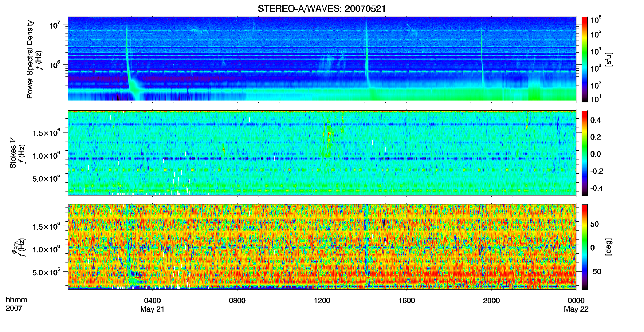
Task: Select the Power Spectral Density axis label
Action: [30, 59]
